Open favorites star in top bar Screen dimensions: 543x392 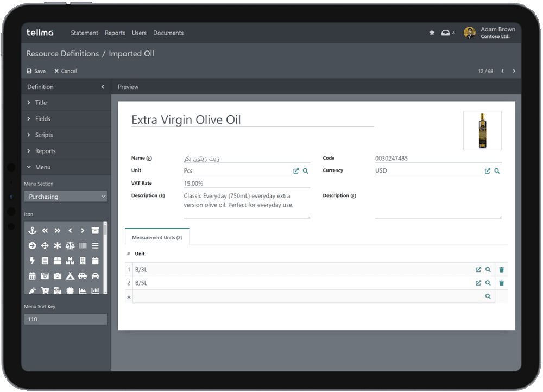click(432, 33)
